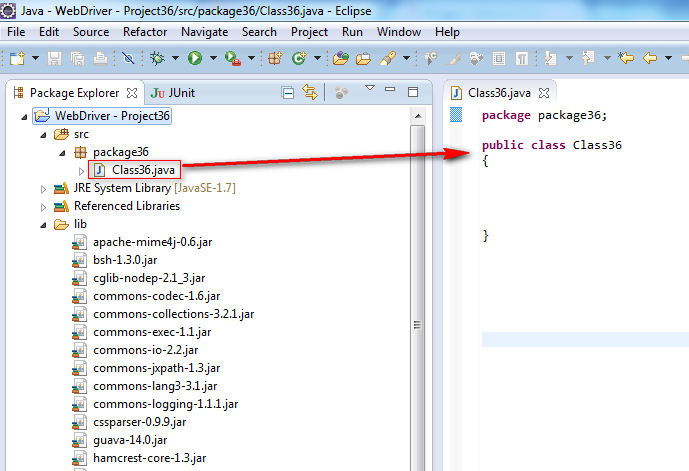The image size is (689, 471).
Task: Open the Navigate menu
Action: pos(204,32)
